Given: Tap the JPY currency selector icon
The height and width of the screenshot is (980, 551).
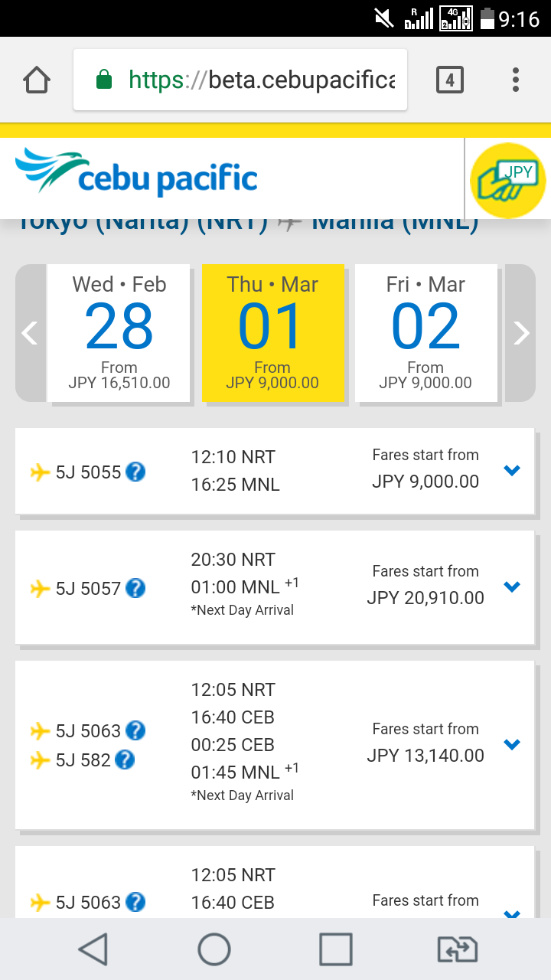Looking at the screenshot, I should (507, 181).
